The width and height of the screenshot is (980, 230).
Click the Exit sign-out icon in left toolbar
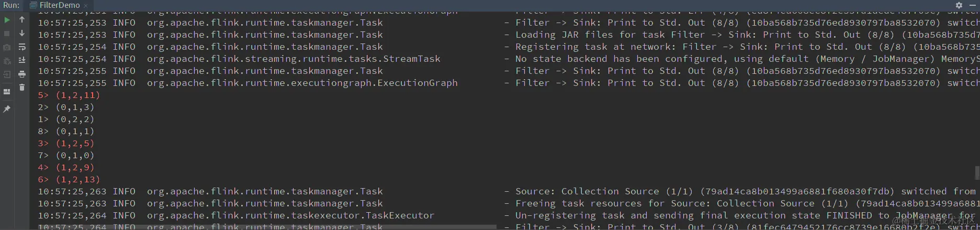[x=7, y=74]
